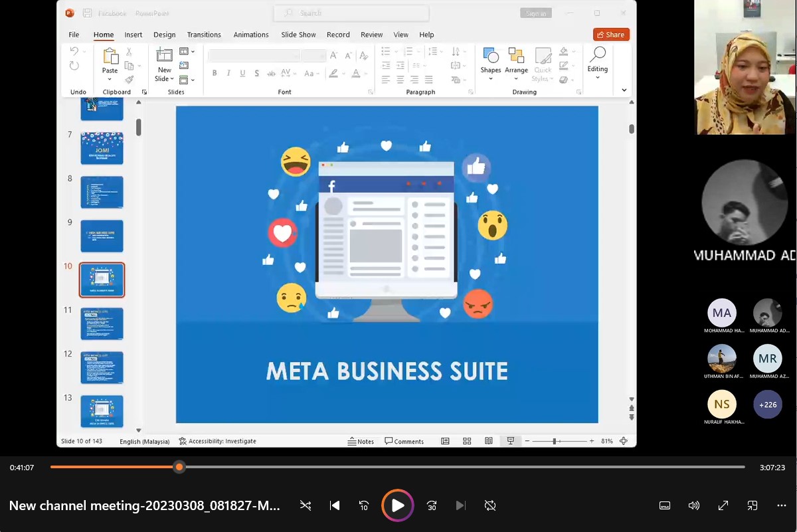Open the font name combo box
The width and height of the screenshot is (797, 532).
point(254,56)
